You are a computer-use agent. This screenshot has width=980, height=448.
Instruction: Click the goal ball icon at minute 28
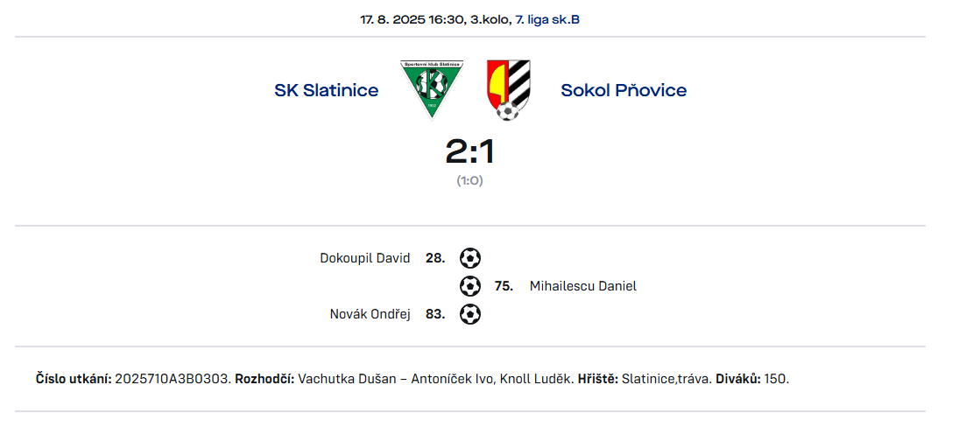pos(470,258)
